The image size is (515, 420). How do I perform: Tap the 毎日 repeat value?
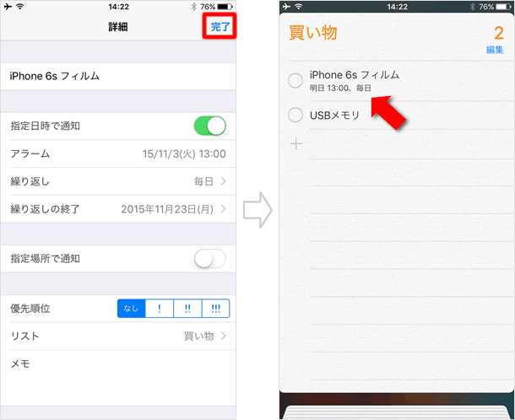click(203, 181)
